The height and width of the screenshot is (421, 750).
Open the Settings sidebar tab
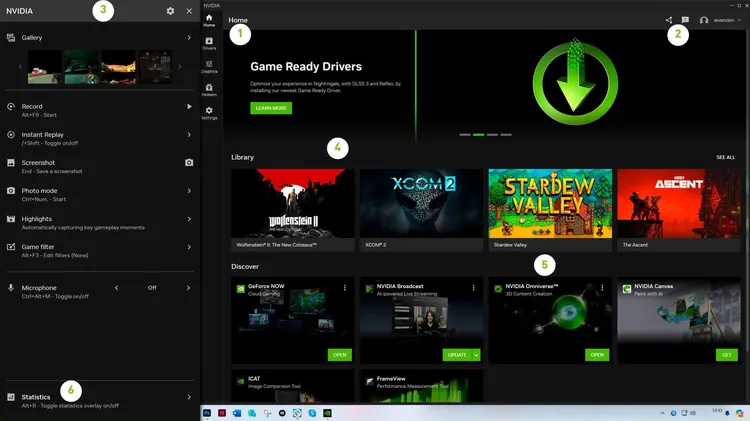click(x=209, y=113)
